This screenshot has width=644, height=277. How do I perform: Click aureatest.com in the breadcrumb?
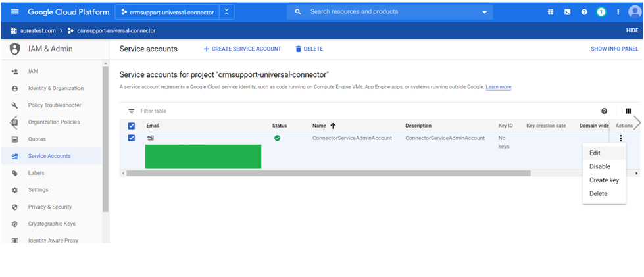click(37, 30)
